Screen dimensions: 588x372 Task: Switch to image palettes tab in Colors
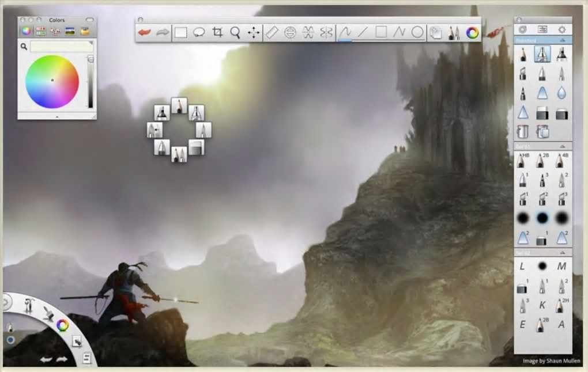pos(70,31)
